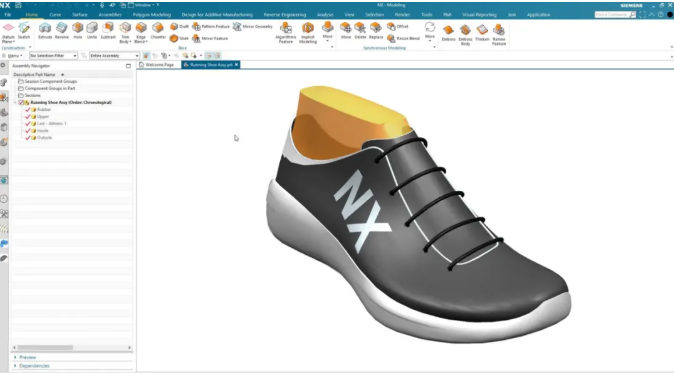Image resolution: width=674 pixels, height=374 pixels.
Task: Select the Replace Face tool
Action: point(376,31)
